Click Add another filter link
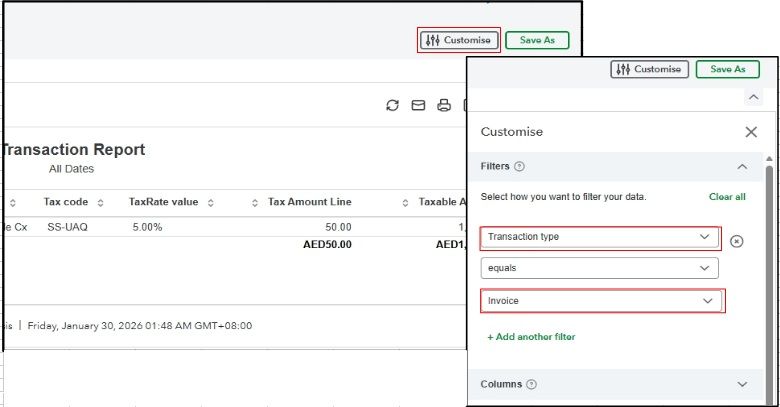The image size is (780, 407). tap(531, 337)
